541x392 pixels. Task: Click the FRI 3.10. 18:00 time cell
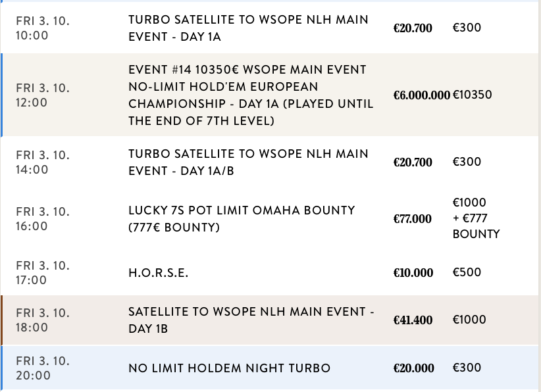(43, 320)
